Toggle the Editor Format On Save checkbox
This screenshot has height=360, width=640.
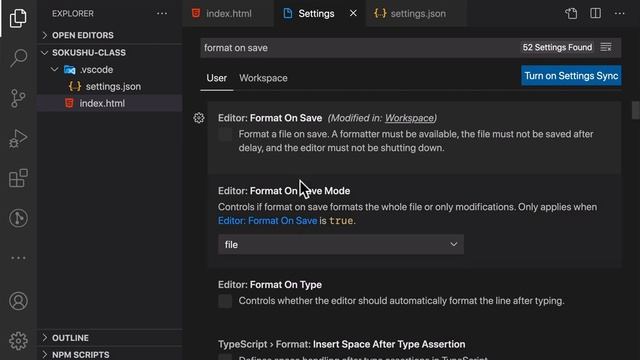[225, 135]
